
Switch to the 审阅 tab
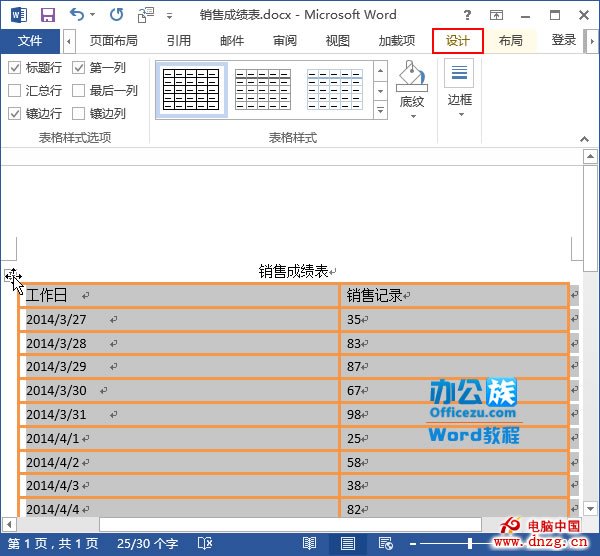coord(285,40)
